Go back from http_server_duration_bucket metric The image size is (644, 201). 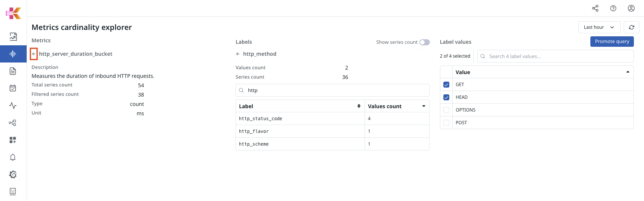[34, 54]
